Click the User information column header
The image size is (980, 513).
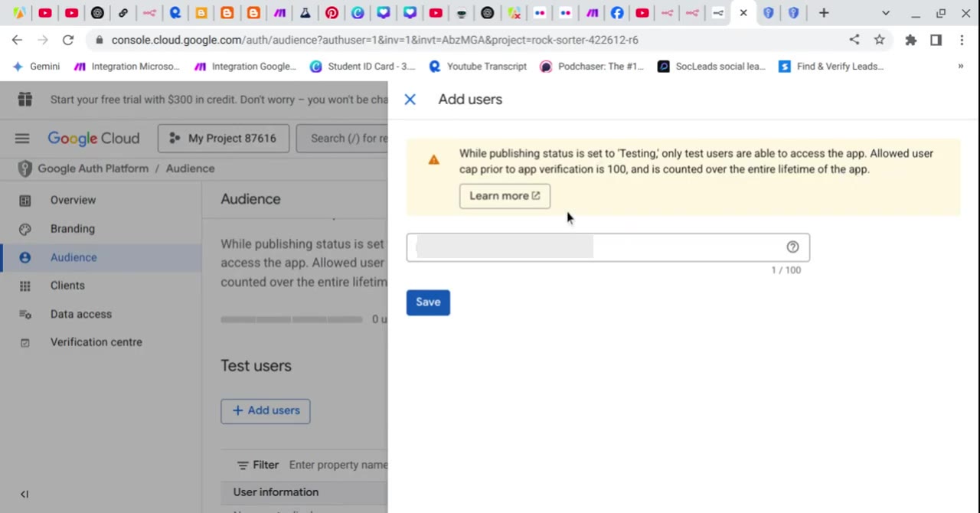pyautogui.click(x=276, y=492)
